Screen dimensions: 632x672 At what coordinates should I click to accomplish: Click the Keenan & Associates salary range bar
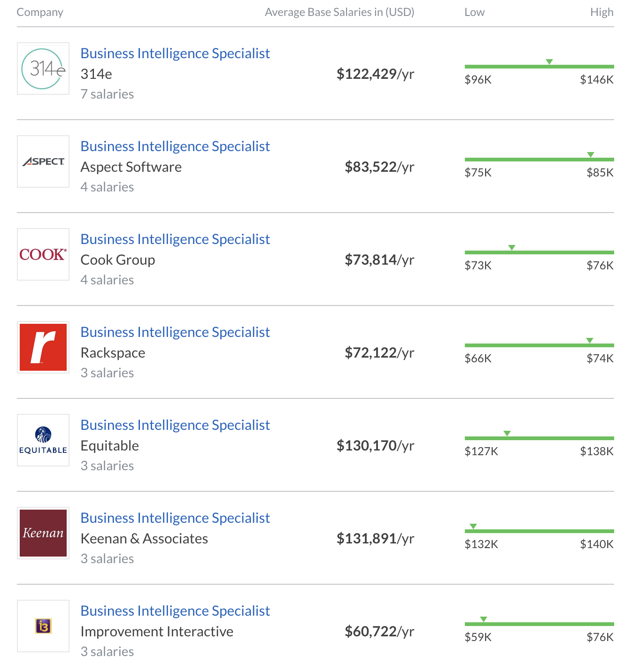(x=539, y=531)
